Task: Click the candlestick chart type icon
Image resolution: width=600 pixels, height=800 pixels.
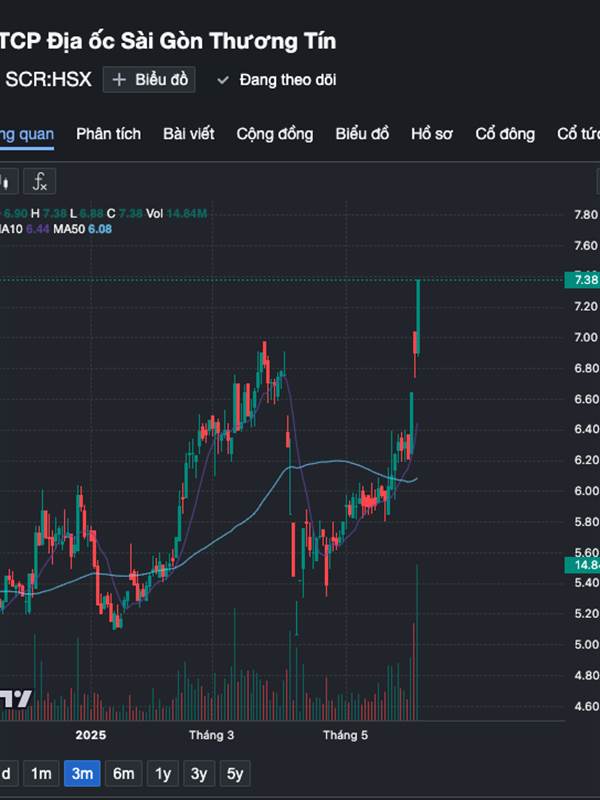Action: coord(7,181)
